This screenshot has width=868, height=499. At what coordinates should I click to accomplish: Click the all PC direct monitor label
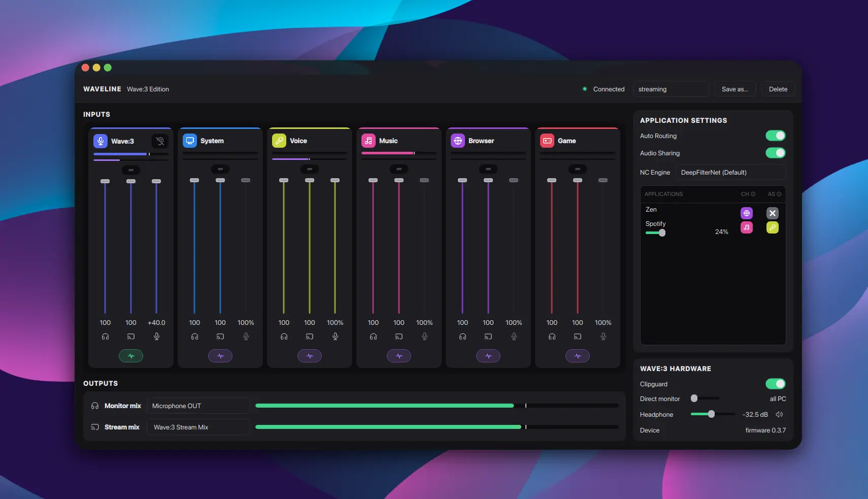click(778, 398)
